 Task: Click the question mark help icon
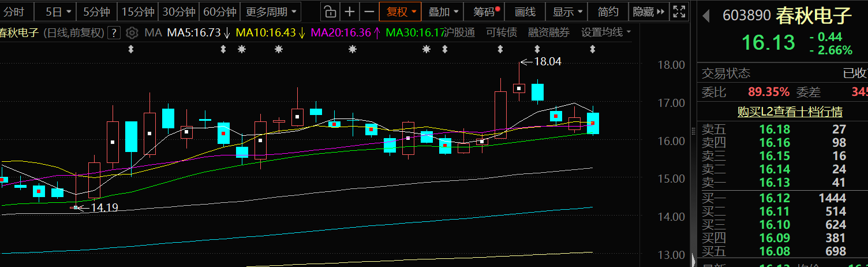tap(115, 33)
